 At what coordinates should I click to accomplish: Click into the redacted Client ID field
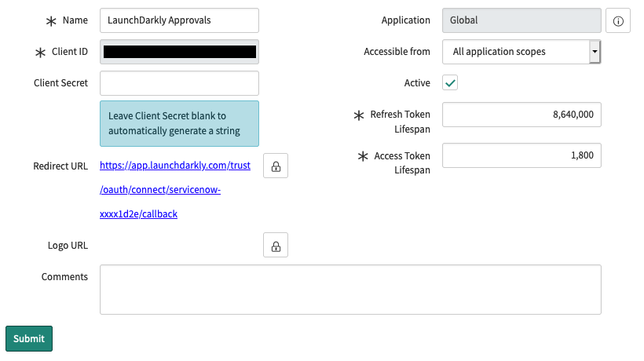pyautogui.click(x=179, y=52)
